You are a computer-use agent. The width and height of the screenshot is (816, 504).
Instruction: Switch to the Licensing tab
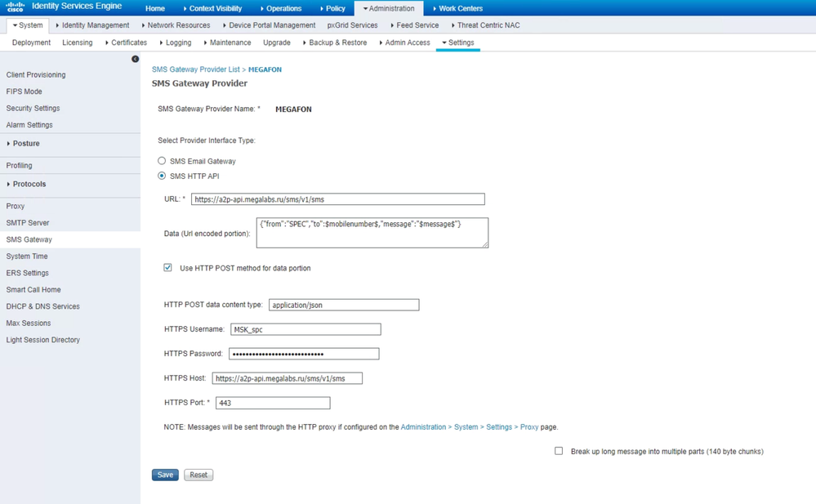[x=78, y=42]
